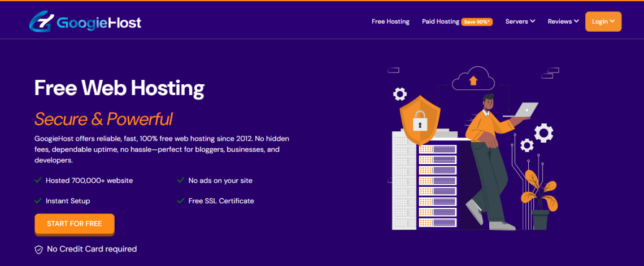This screenshot has width=644, height=266.
Task: Click the cloud upload icon in illustration
Action: pos(473,78)
